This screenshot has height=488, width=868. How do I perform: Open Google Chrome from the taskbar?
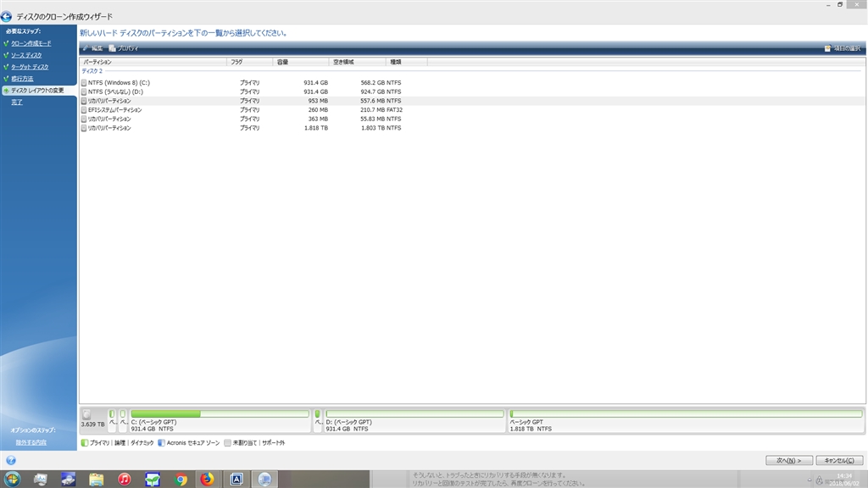tap(181, 480)
